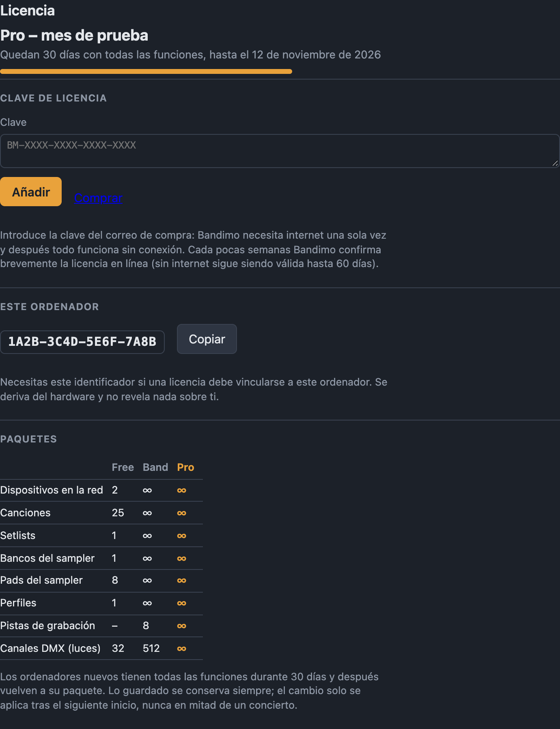The image size is (560, 729).
Task: Click the Copiar button
Action: click(207, 339)
